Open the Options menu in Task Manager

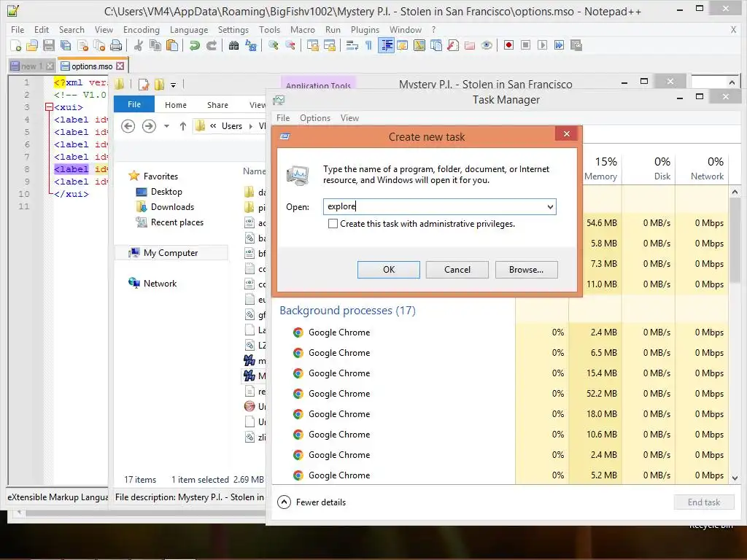(315, 118)
